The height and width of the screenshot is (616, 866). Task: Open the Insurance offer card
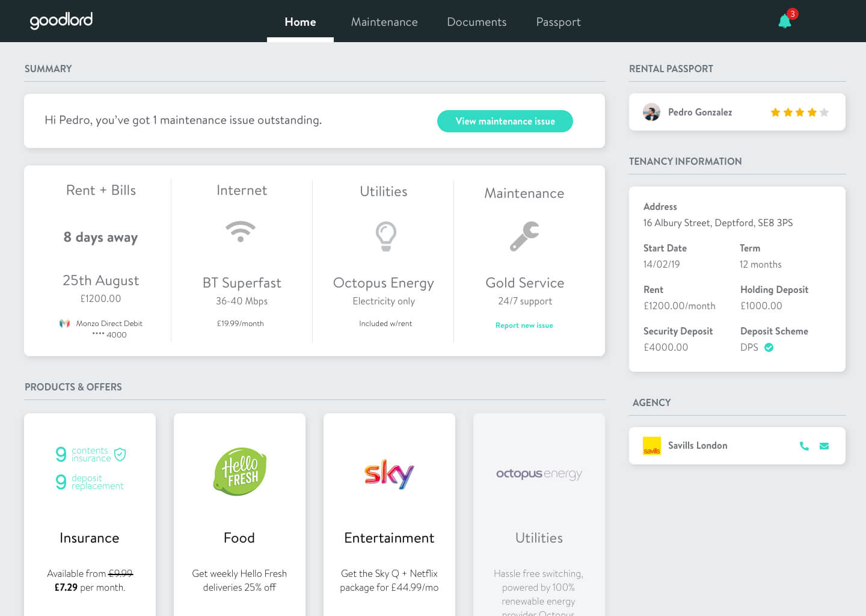tap(90, 514)
